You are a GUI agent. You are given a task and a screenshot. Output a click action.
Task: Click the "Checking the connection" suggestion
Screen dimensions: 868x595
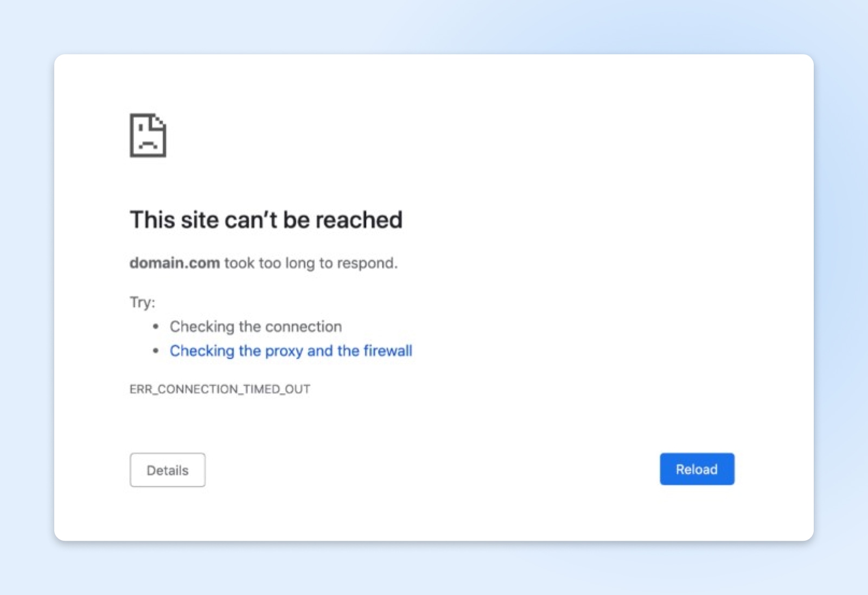point(256,327)
